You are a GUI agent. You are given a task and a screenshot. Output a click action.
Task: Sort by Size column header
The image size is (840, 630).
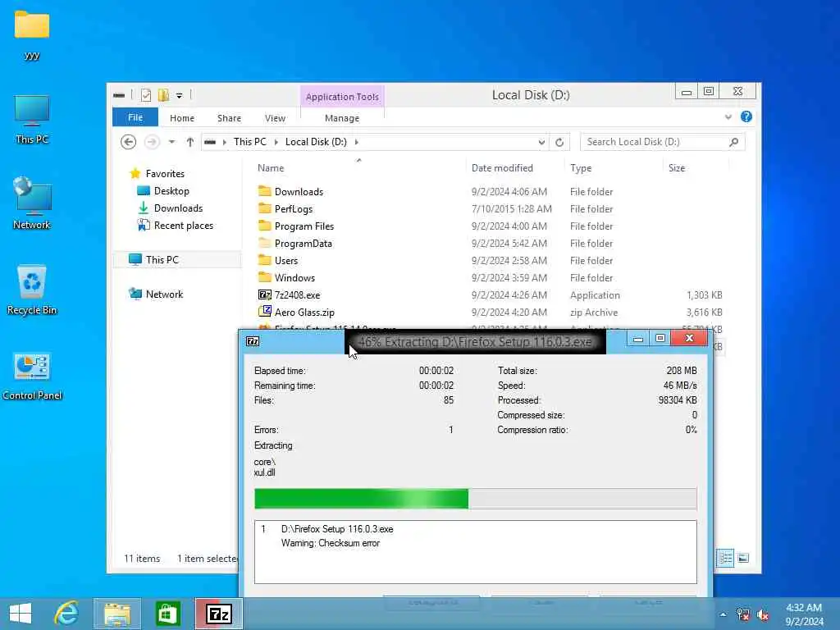click(x=677, y=167)
